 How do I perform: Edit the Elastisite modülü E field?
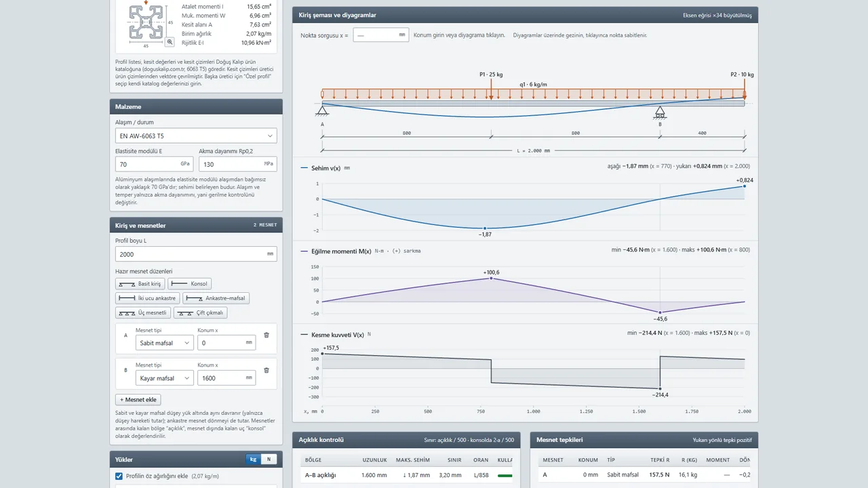(154, 164)
